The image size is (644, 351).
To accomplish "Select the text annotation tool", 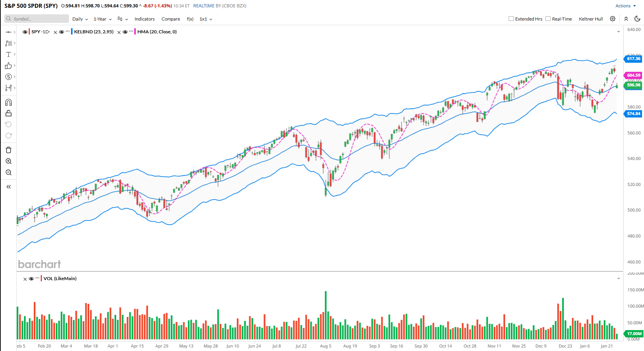I will pyautogui.click(x=8, y=55).
